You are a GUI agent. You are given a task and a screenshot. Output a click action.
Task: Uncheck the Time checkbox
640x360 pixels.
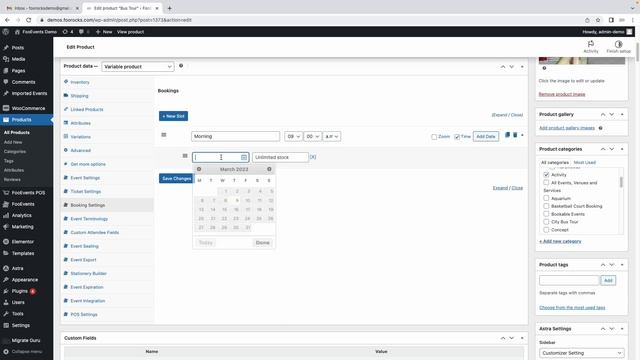pos(457,137)
